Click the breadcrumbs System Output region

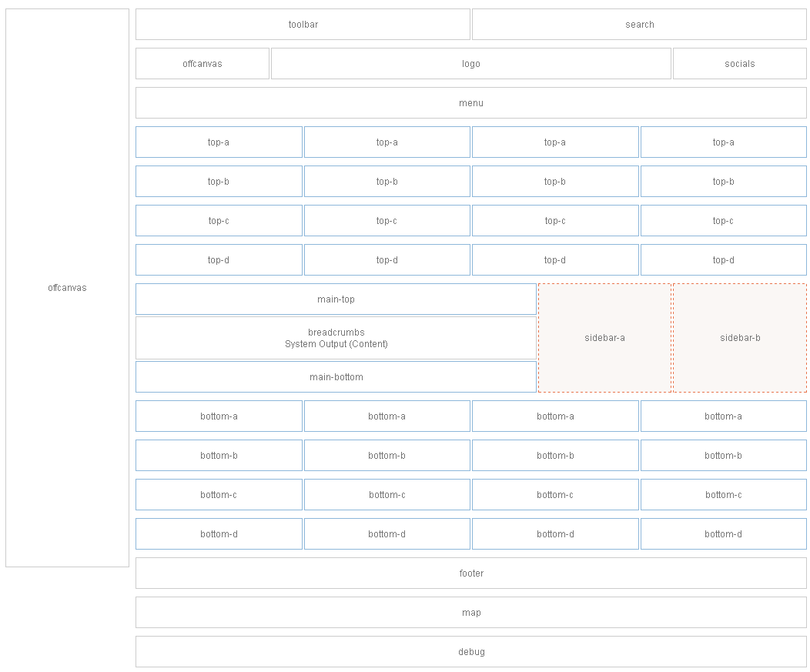336,338
